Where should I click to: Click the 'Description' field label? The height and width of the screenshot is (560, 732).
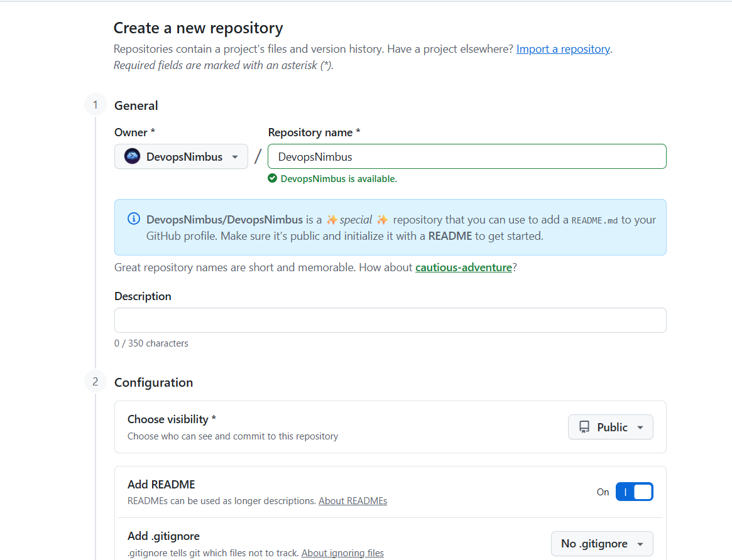143,296
